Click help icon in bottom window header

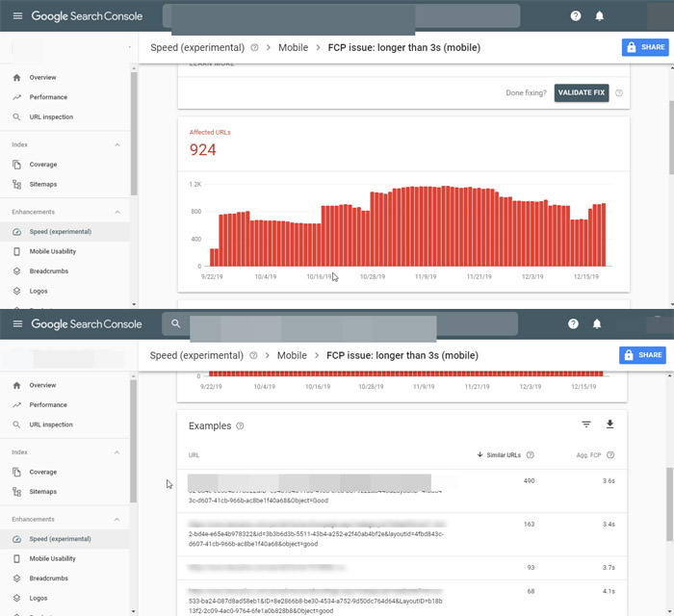pyautogui.click(x=573, y=324)
